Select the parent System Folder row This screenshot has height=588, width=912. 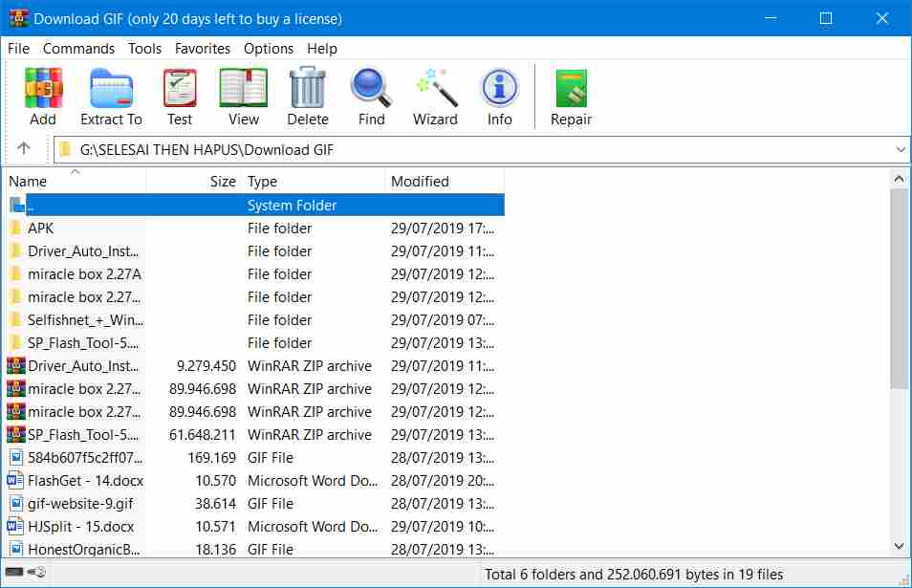click(255, 205)
